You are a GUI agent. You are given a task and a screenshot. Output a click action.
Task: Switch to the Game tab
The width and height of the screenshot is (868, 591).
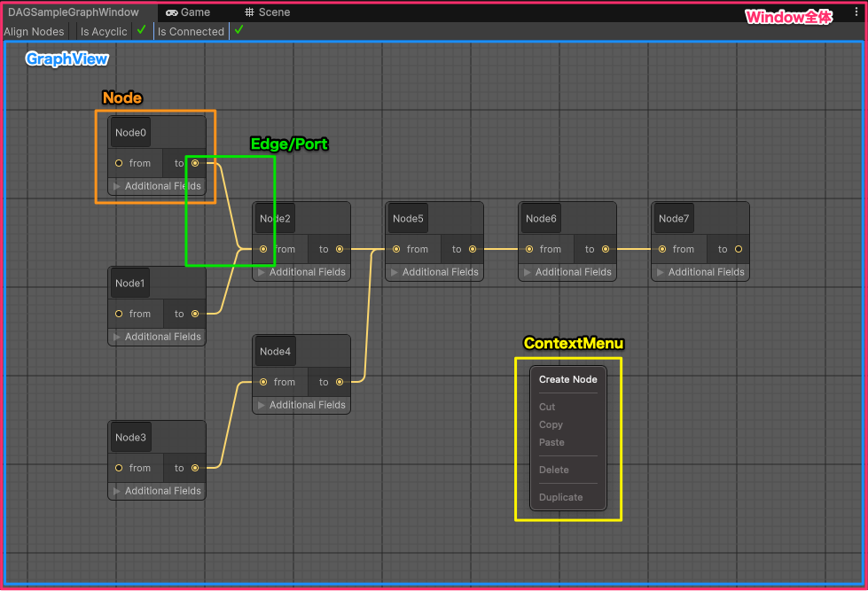coord(187,12)
